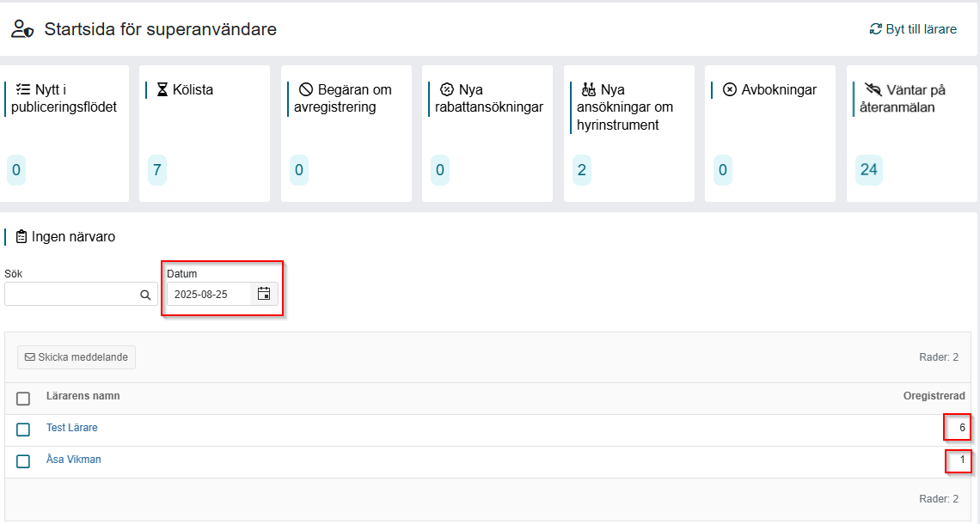Click the Avbokningar circled X icon
This screenshot has width=980, height=524.
(x=729, y=89)
